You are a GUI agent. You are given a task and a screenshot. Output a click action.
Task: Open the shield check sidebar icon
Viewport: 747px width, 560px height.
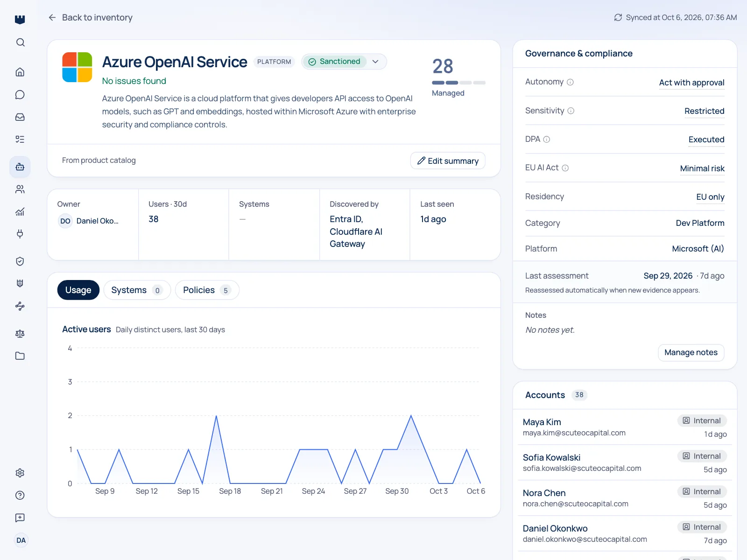[20, 261]
